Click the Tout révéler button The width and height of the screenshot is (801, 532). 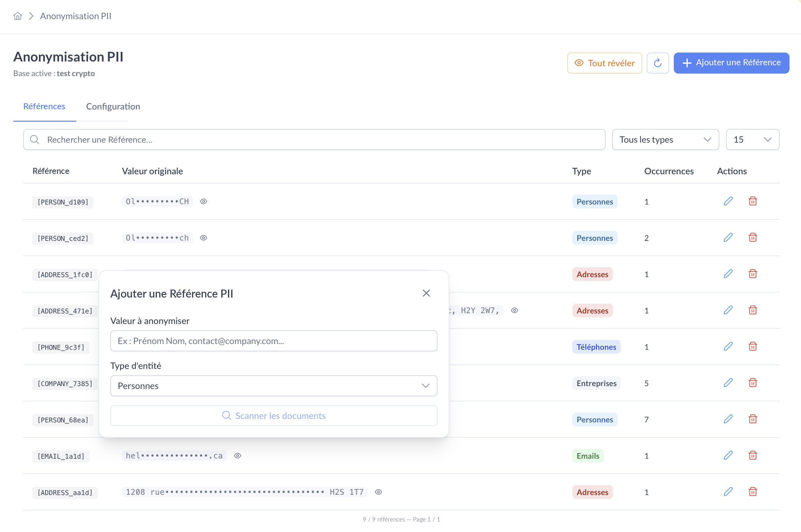click(604, 63)
